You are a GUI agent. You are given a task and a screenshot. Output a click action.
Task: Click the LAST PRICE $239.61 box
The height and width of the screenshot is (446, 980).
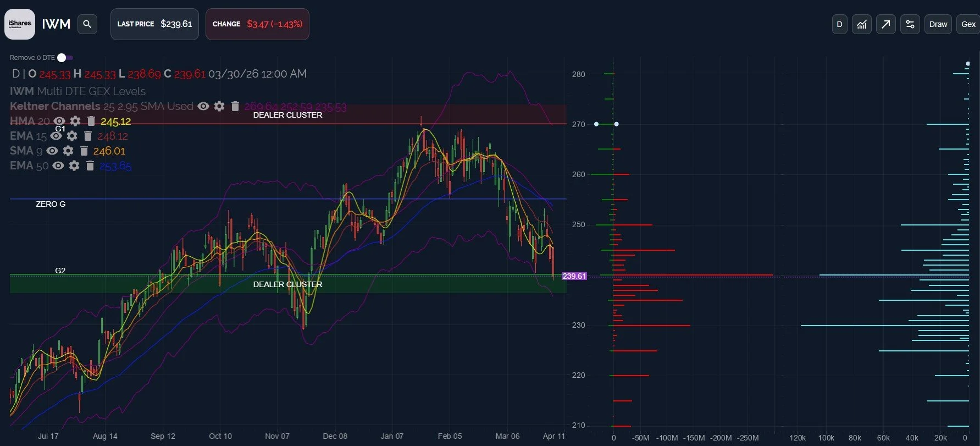coord(154,24)
